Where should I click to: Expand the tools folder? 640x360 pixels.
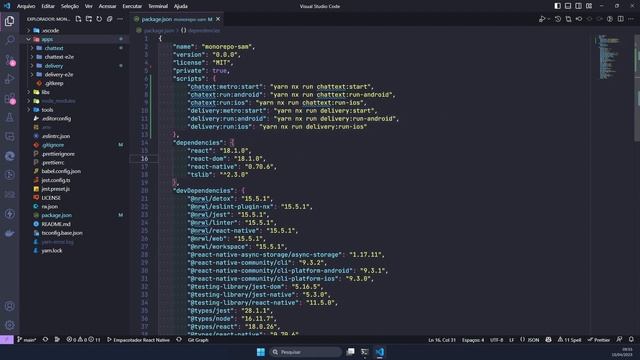[29, 110]
